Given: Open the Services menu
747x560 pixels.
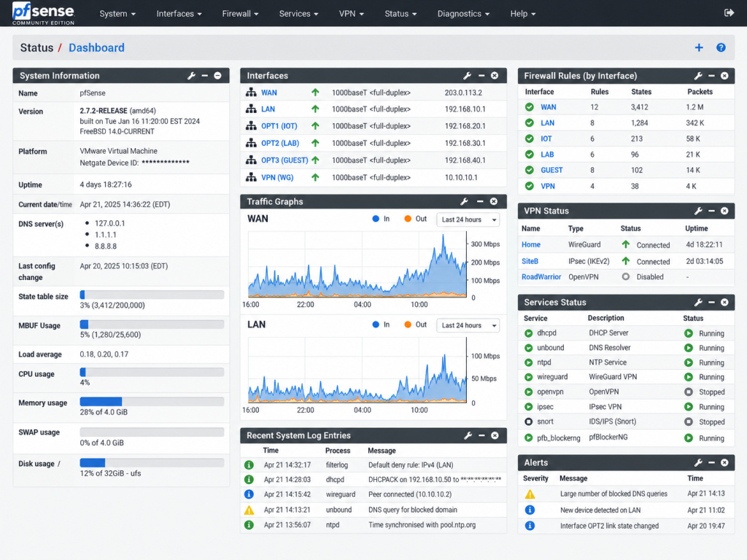Looking at the screenshot, I should click(x=298, y=14).
